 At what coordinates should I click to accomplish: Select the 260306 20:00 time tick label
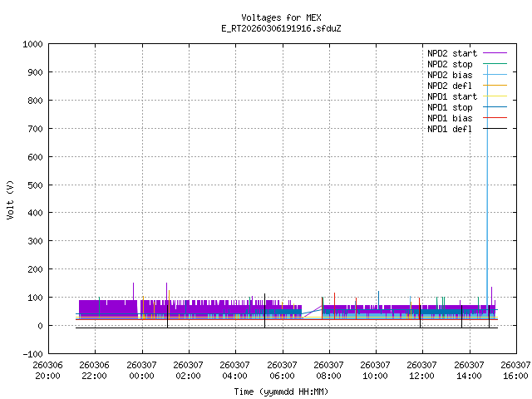tap(47, 370)
